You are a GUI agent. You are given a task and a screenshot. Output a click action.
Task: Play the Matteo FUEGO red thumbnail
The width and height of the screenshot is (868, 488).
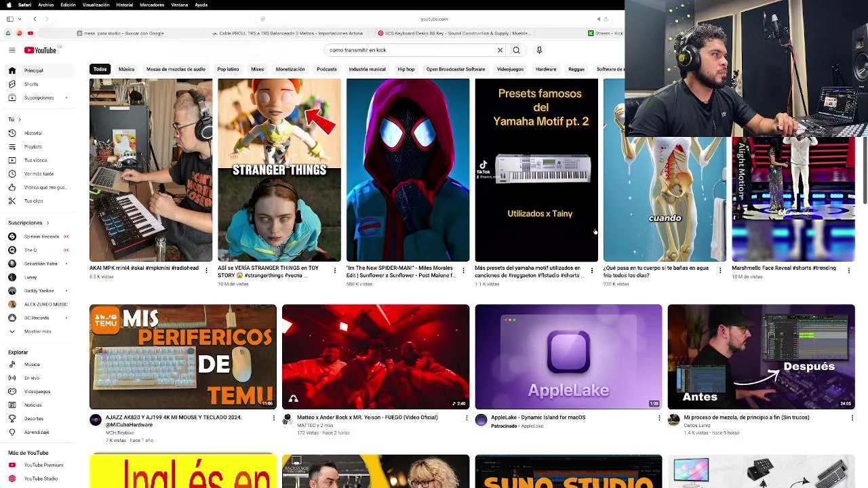click(x=376, y=357)
